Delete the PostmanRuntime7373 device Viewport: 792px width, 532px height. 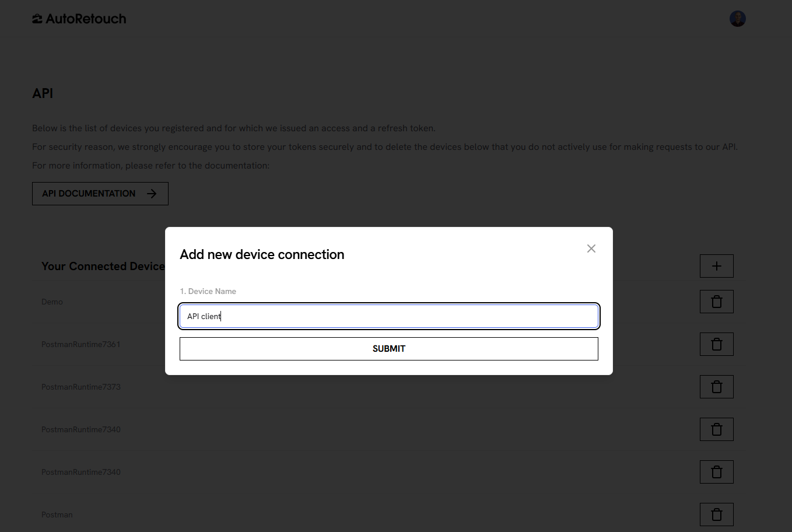click(717, 387)
